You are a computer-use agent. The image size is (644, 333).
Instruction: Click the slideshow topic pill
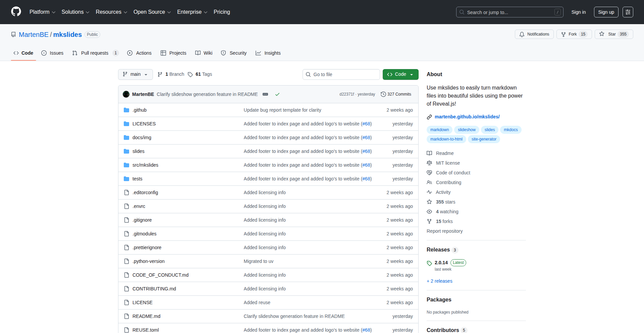tap(467, 130)
